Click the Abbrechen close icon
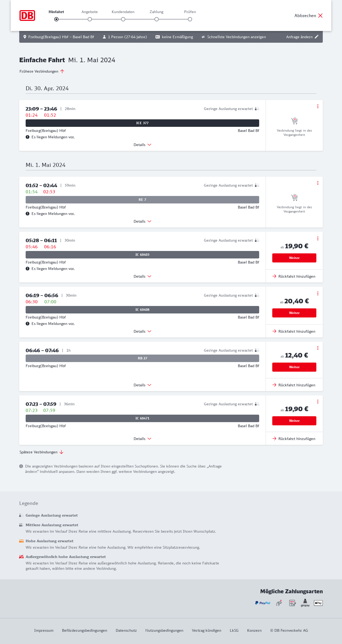 [320, 15]
